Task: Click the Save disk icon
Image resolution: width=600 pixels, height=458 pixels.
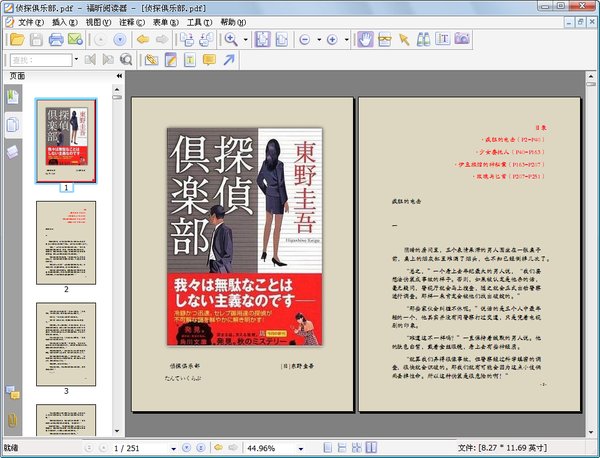Action: pyautogui.click(x=36, y=40)
